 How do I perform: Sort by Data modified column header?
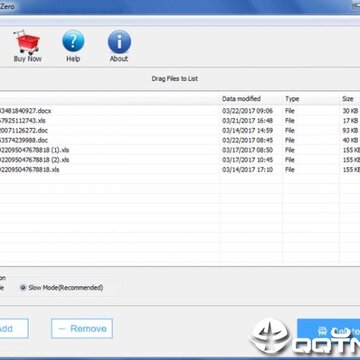pos(241,99)
